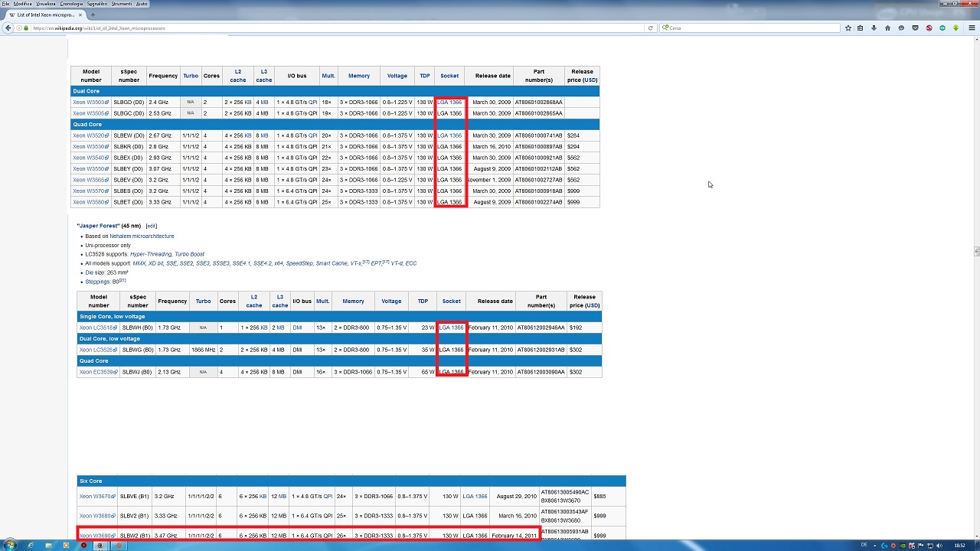
Task: Select sSpec cell SLBWH (B0)
Action: 138,328
